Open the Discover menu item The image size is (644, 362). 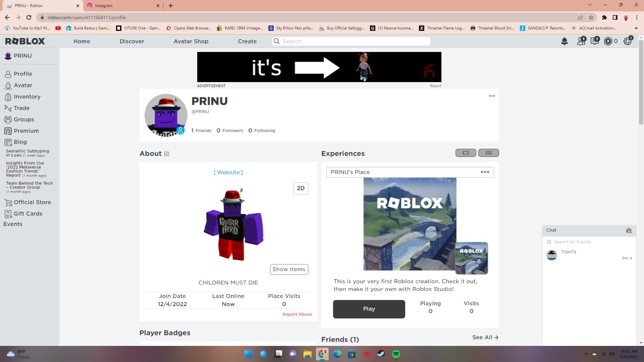tap(132, 41)
